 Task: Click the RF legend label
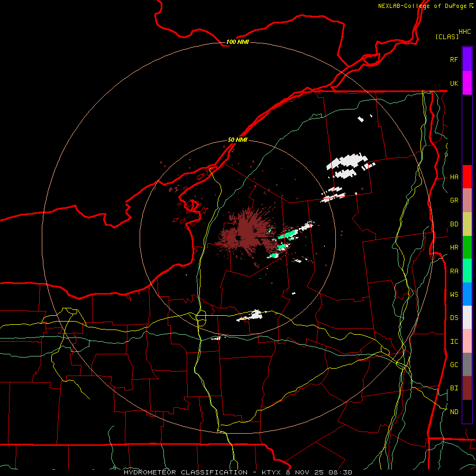[x=454, y=59]
